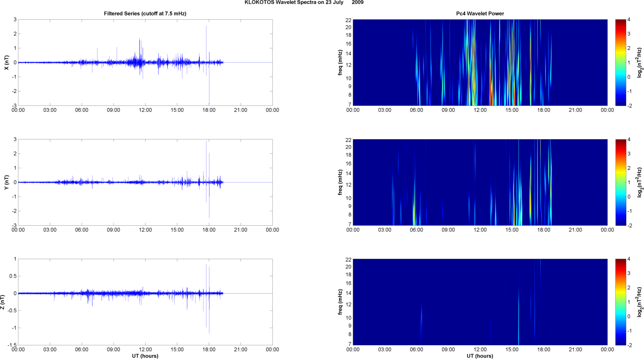644x359 pixels.
Task: Click the Z (nT) axis label
Action: point(3,302)
